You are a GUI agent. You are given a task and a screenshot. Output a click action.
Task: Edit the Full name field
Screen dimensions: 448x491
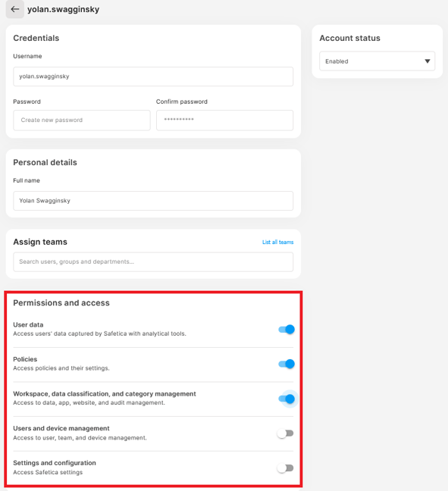pyautogui.click(x=153, y=201)
